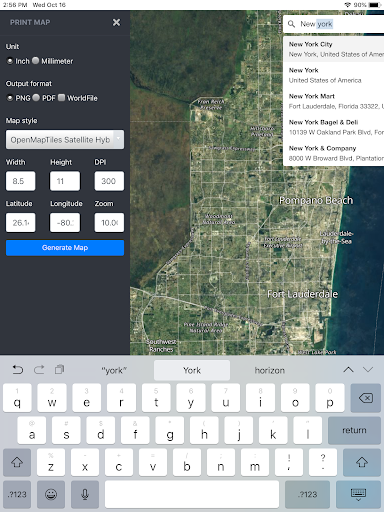384x512 pixels.
Task: Tap the microphone dictation icon
Action: [x=85, y=494]
